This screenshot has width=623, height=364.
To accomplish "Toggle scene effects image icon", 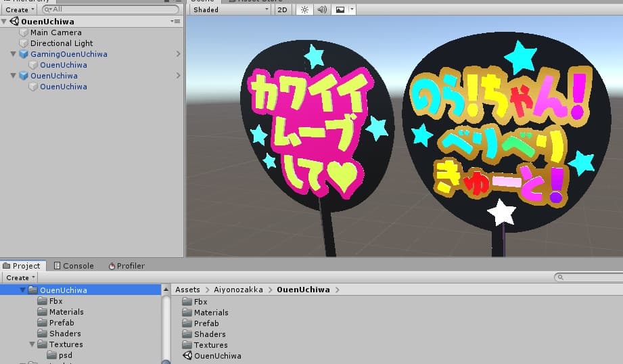I will [x=340, y=9].
